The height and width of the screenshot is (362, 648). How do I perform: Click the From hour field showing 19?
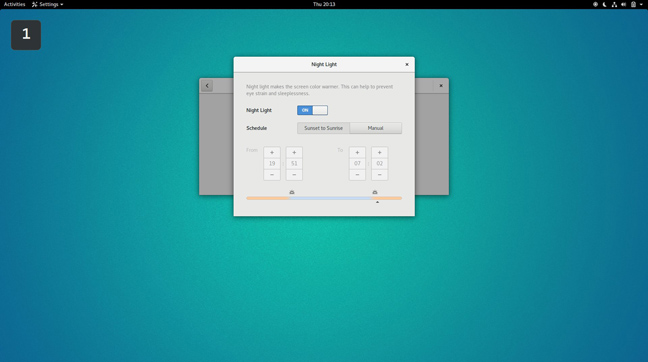272,164
